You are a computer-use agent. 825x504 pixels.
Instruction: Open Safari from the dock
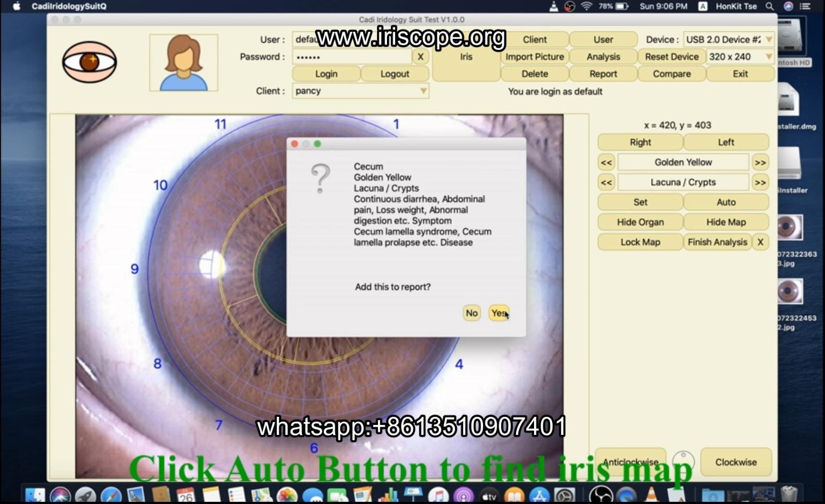coord(111,495)
